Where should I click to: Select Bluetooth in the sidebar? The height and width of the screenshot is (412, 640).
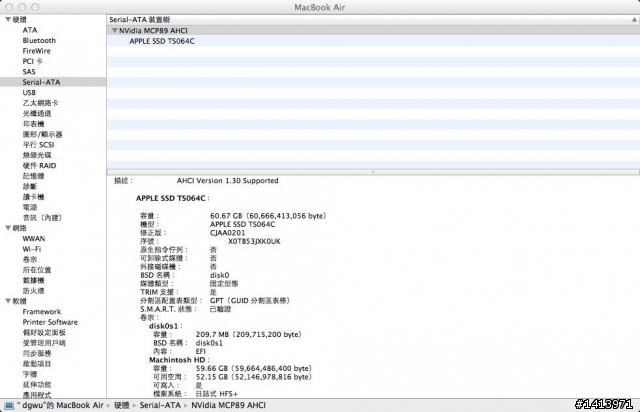pos(39,40)
